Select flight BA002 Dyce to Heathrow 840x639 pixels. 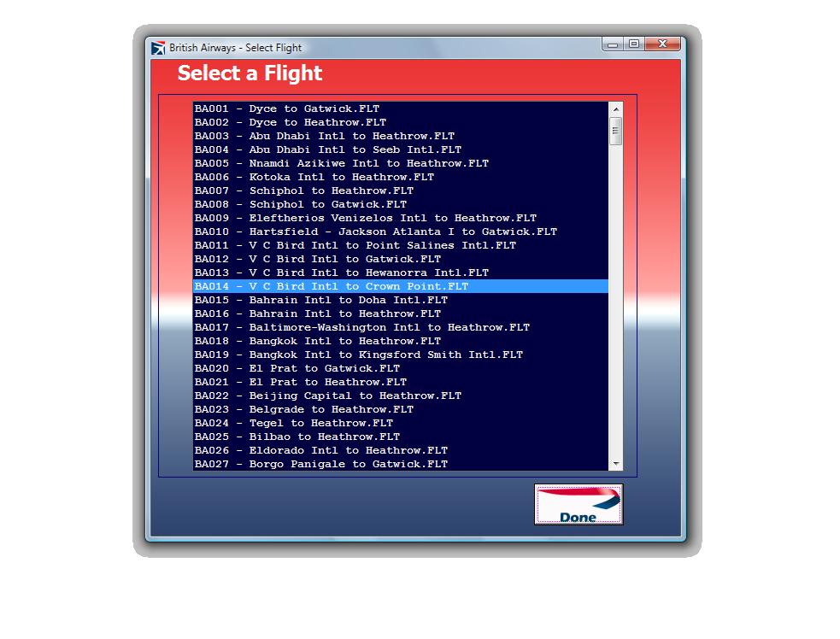pos(401,123)
